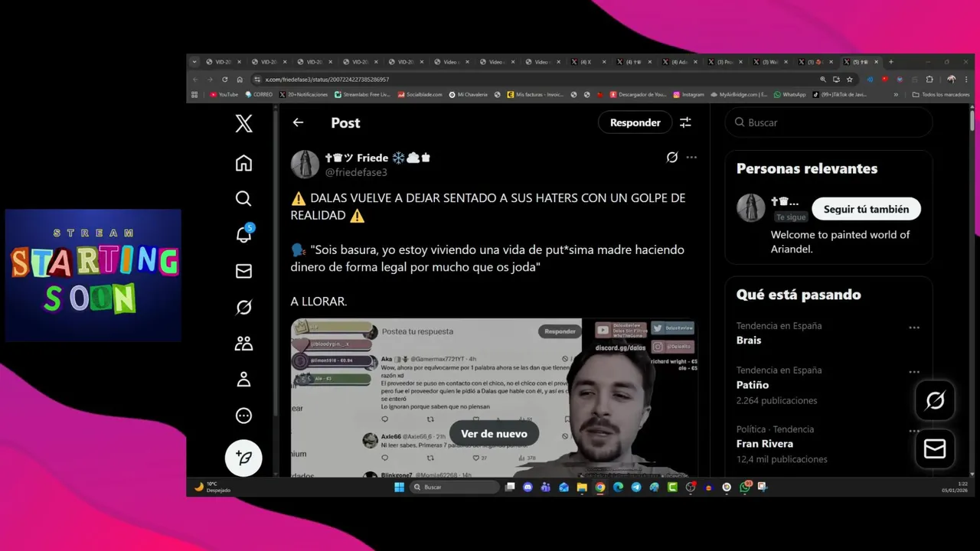Click the floating Grok button at the right edge
Screen dimensions: 980x551
[x=935, y=400]
